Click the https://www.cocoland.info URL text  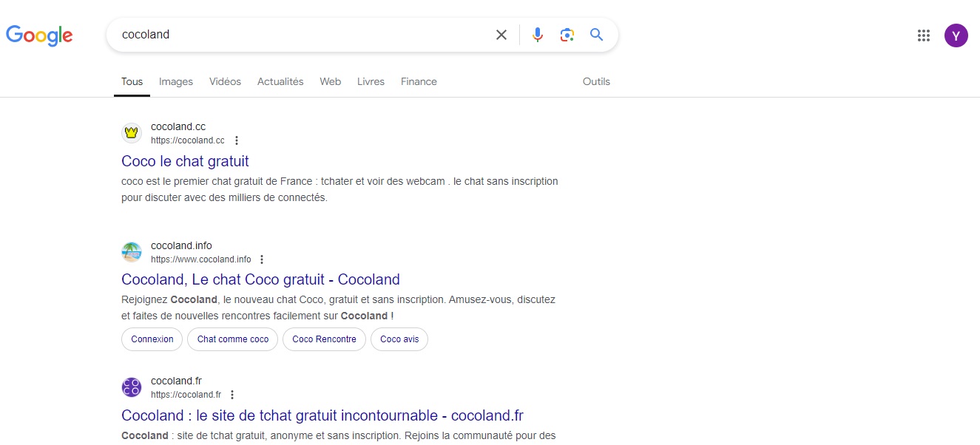200,259
